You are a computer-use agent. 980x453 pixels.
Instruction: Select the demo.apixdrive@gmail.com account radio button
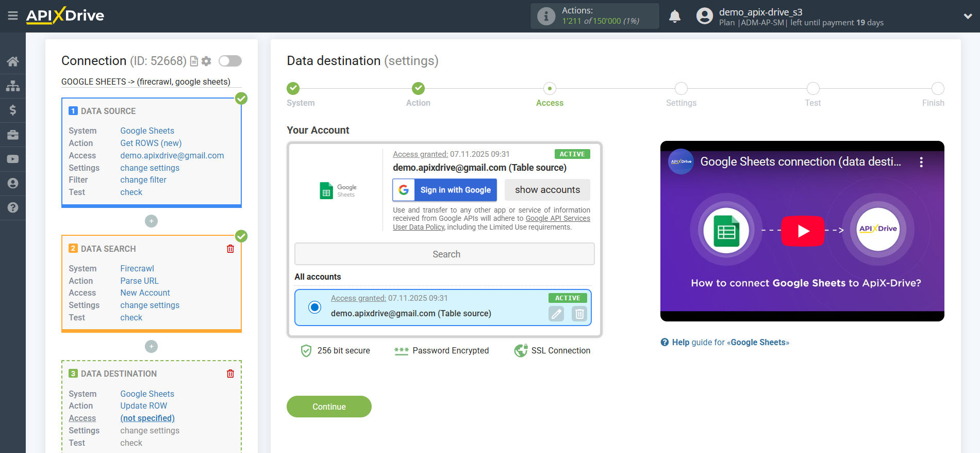(x=314, y=308)
